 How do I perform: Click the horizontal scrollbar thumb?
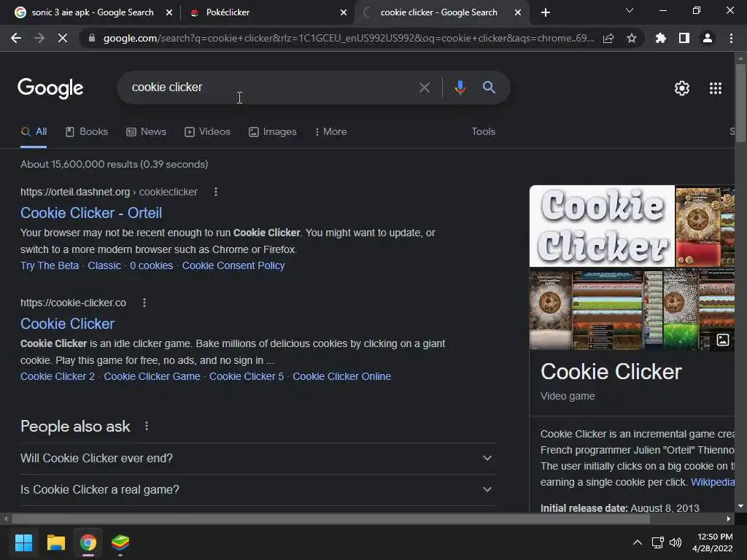coord(331,518)
